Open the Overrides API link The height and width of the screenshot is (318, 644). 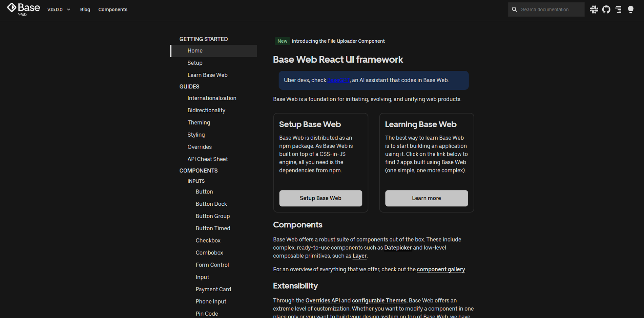[x=322, y=300]
